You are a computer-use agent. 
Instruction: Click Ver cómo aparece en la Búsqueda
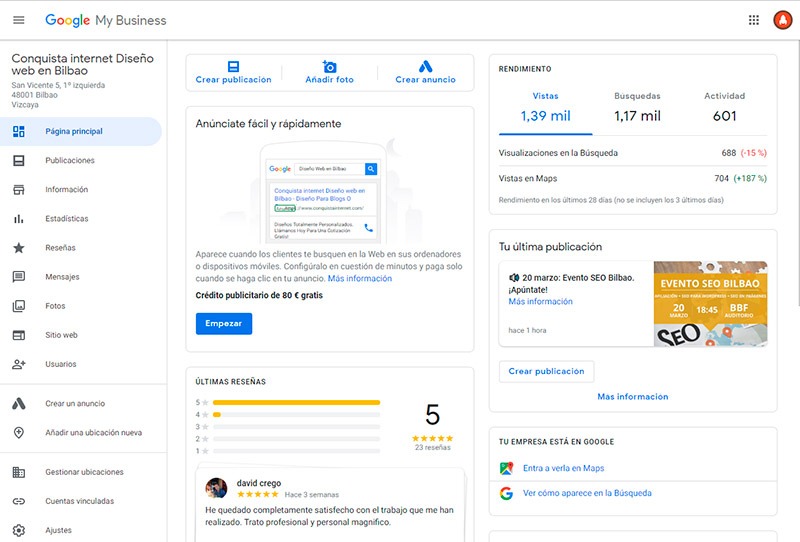(x=587, y=493)
